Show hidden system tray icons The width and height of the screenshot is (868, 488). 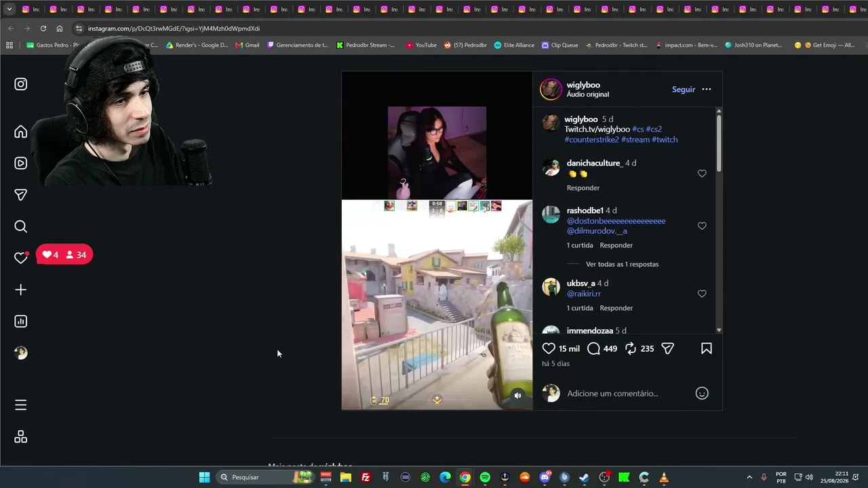(749, 477)
